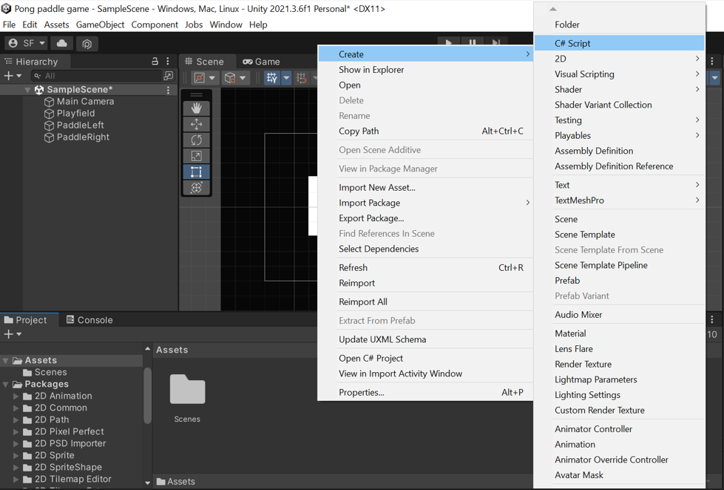Expand Import Package submenu
The width and height of the screenshot is (724, 490).
[x=425, y=203]
